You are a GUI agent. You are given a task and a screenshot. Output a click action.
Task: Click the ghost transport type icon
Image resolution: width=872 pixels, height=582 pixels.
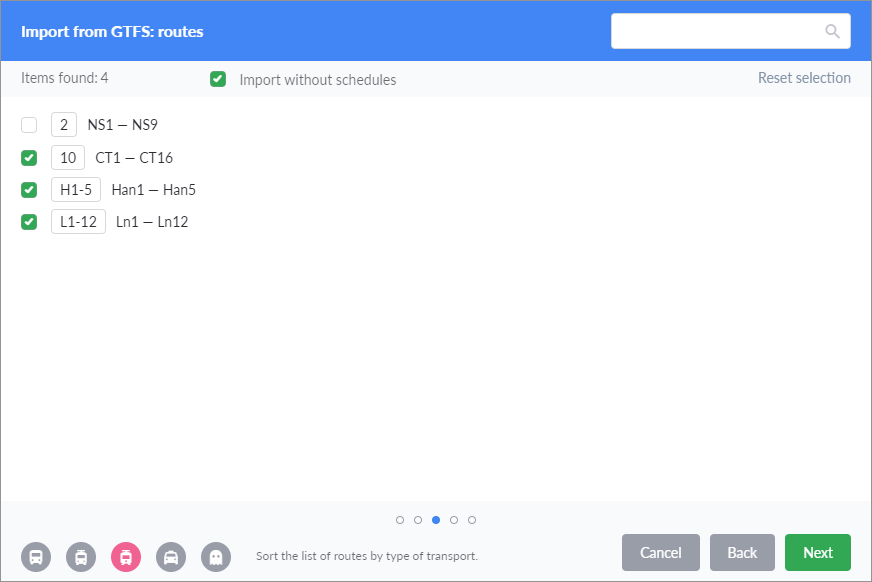pos(216,556)
